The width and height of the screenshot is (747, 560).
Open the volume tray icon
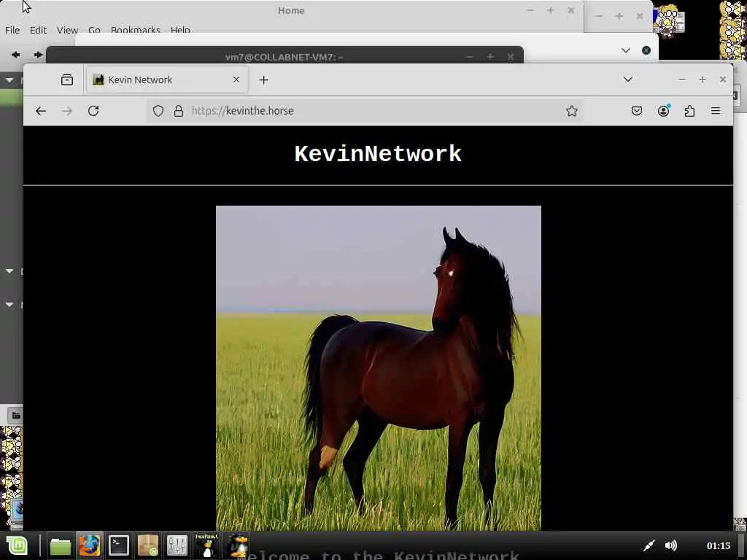click(671, 545)
